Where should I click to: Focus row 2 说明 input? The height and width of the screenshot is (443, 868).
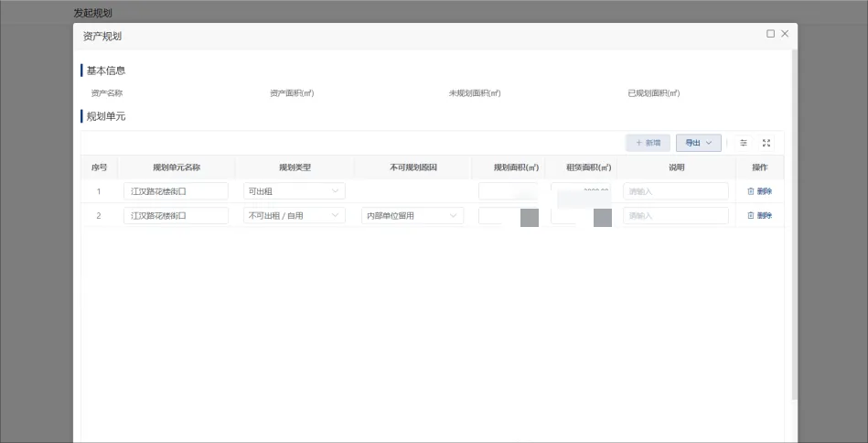point(676,215)
